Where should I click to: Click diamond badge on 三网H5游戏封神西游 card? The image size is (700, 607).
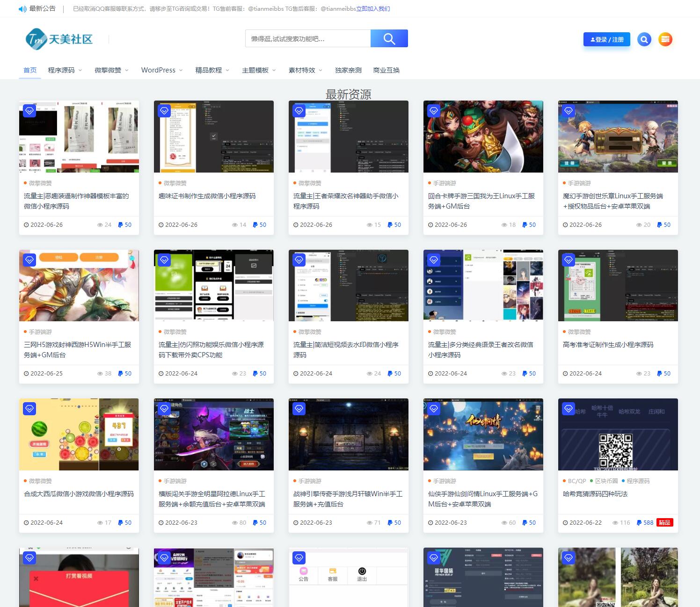pyautogui.click(x=29, y=260)
